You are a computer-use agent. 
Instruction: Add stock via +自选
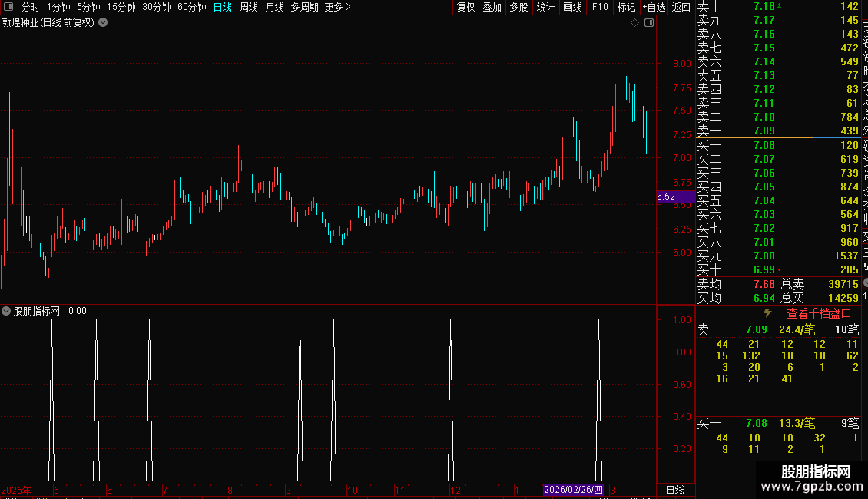[x=654, y=7]
